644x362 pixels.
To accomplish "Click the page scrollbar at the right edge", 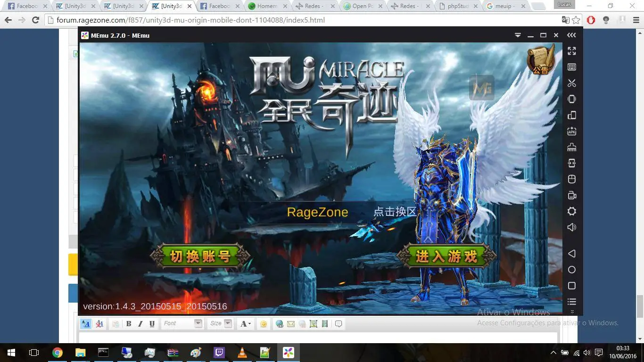I will (640, 306).
